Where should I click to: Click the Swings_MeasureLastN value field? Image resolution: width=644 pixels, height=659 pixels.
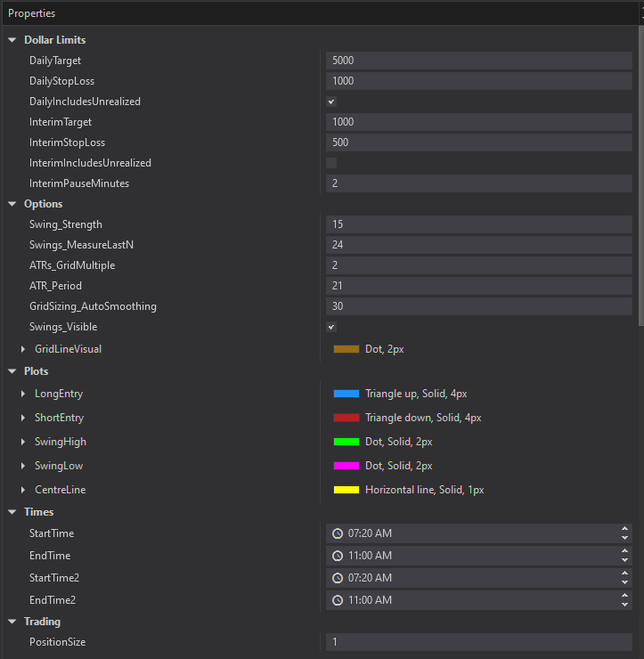point(479,245)
